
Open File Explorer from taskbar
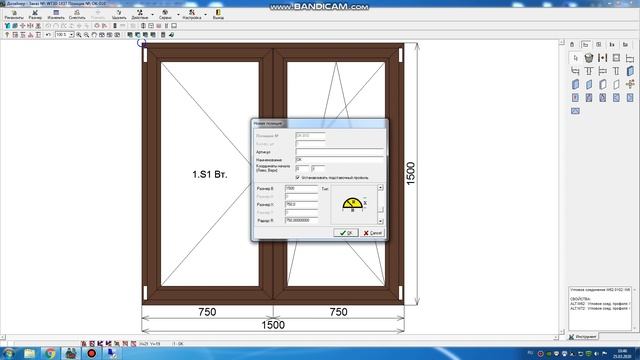pyautogui.click(x=29, y=353)
